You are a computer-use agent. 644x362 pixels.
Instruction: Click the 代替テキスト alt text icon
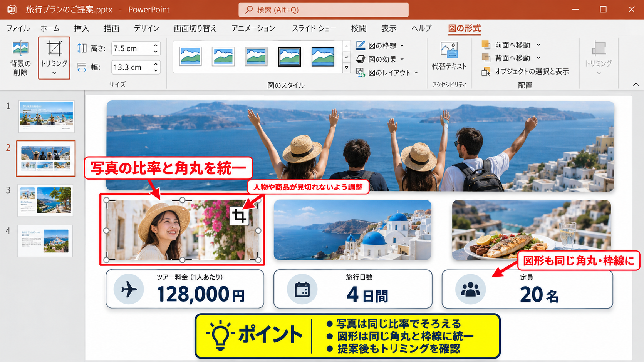pos(449,50)
